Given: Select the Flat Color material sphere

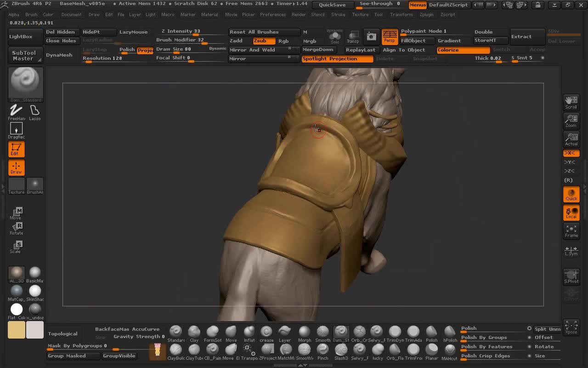Looking at the screenshot, I should (17, 311).
